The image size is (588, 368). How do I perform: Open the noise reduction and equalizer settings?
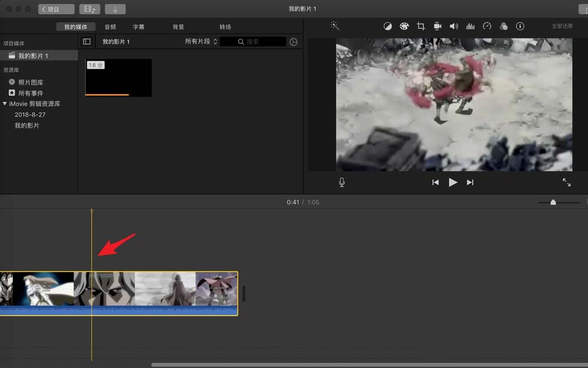470,26
